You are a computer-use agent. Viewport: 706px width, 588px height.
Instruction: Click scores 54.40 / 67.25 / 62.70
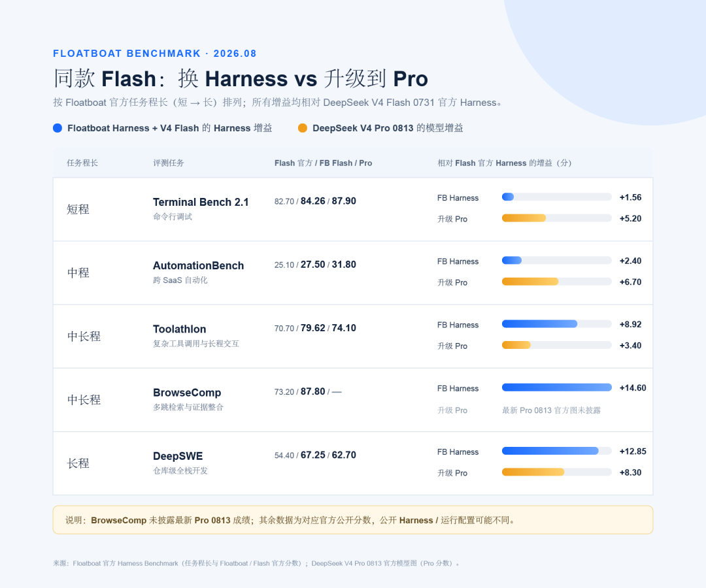tap(315, 455)
